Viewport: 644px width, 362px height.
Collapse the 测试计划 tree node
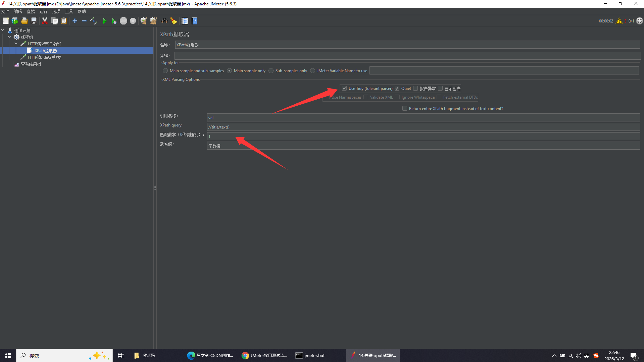click(x=3, y=30)
